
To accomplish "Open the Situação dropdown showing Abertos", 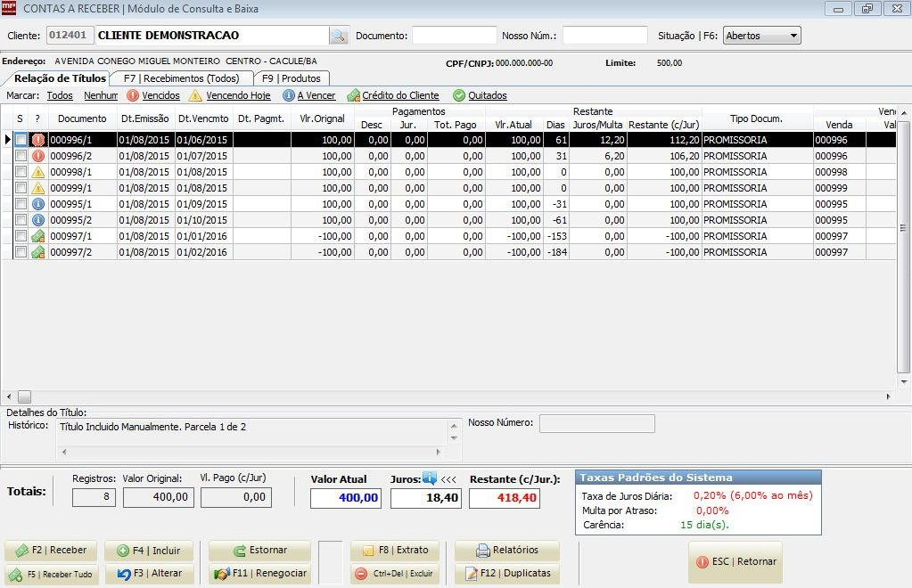I will [762, 36].
